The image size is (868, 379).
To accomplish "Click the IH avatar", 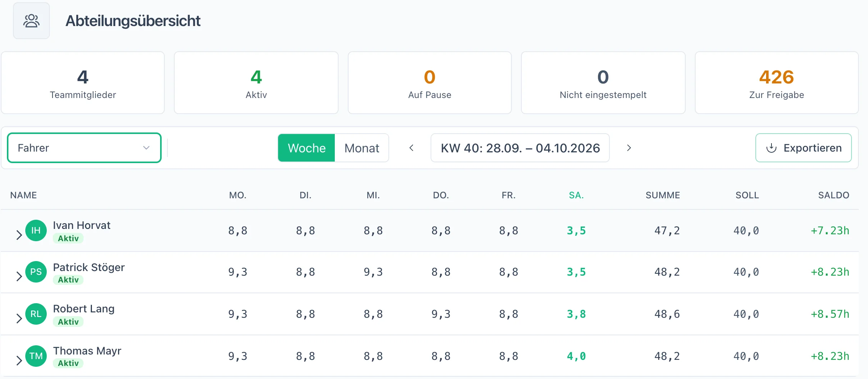I will (36, 230).
